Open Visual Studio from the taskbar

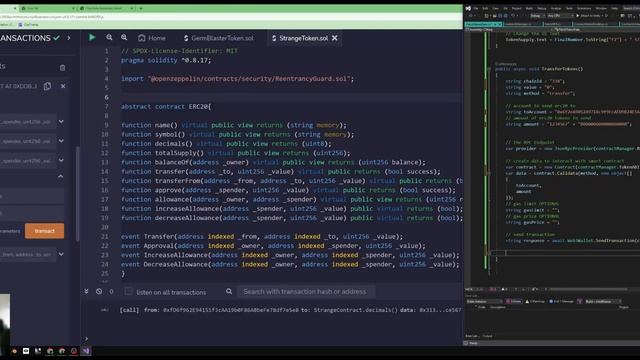coord(86,351)
